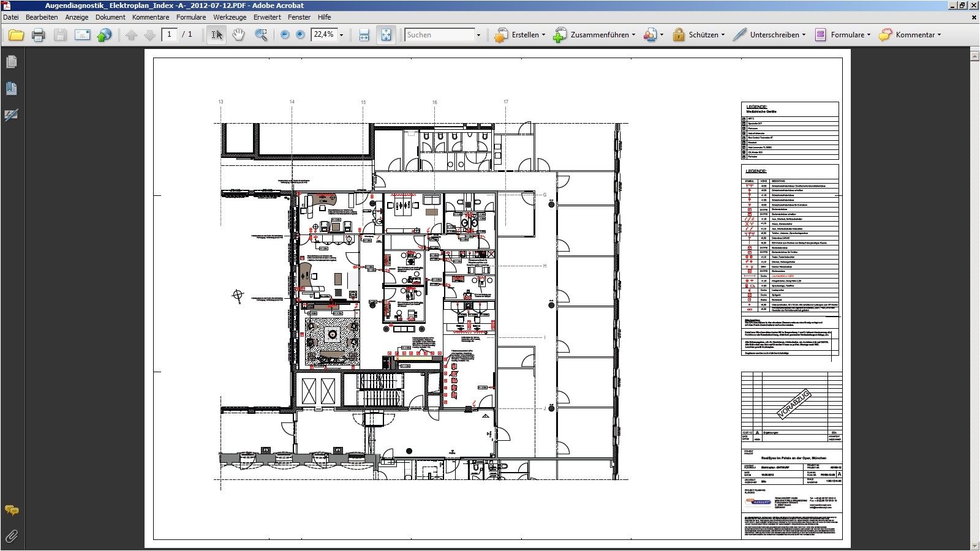Click the Schützen button
The width and height of the screenshot is (980, 551).
[699, 35]
